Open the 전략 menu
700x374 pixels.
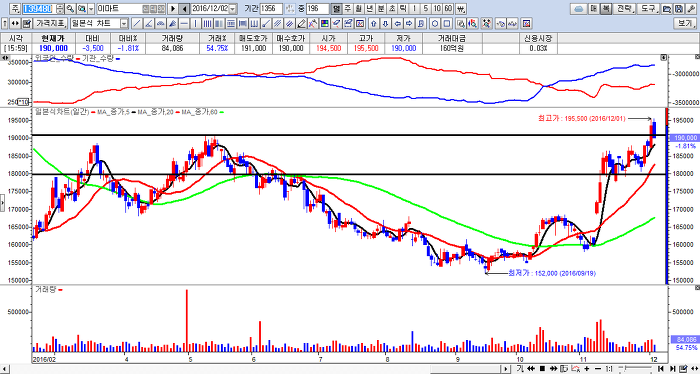[624, 9]
